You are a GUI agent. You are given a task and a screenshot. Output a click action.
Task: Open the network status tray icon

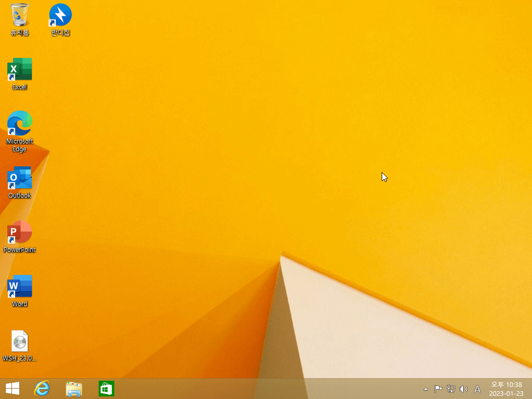click(451, 389)
